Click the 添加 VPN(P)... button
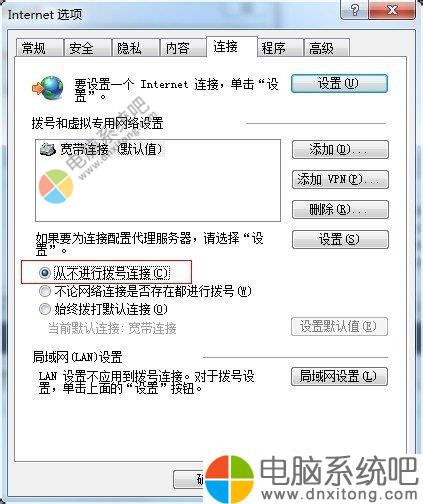 tap(340, 180)
